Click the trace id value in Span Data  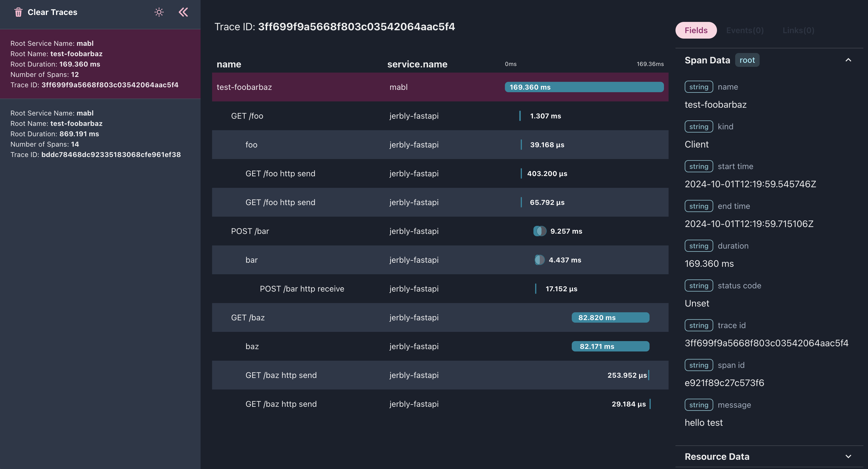(766, 343)
